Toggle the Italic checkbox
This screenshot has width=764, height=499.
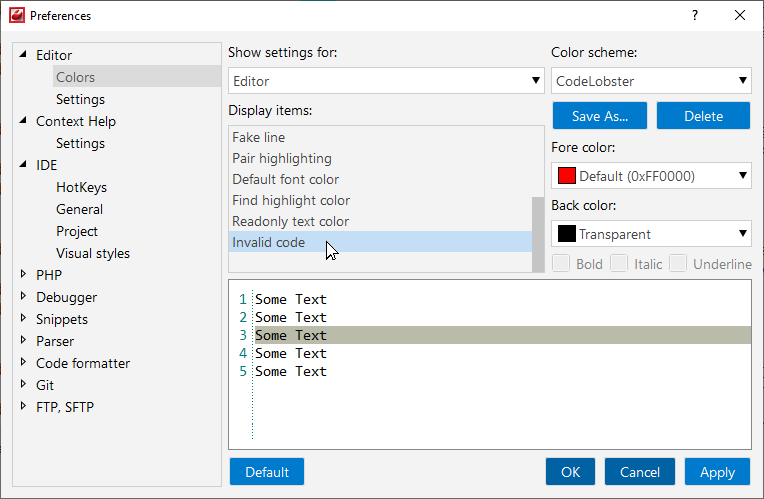[619, 263]
